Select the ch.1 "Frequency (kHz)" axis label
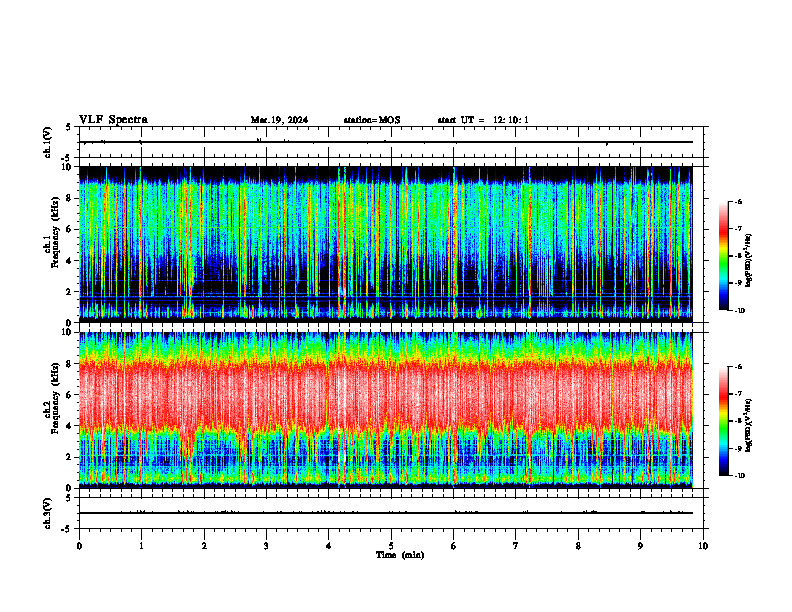792x612 pixels. coord(57,231)
